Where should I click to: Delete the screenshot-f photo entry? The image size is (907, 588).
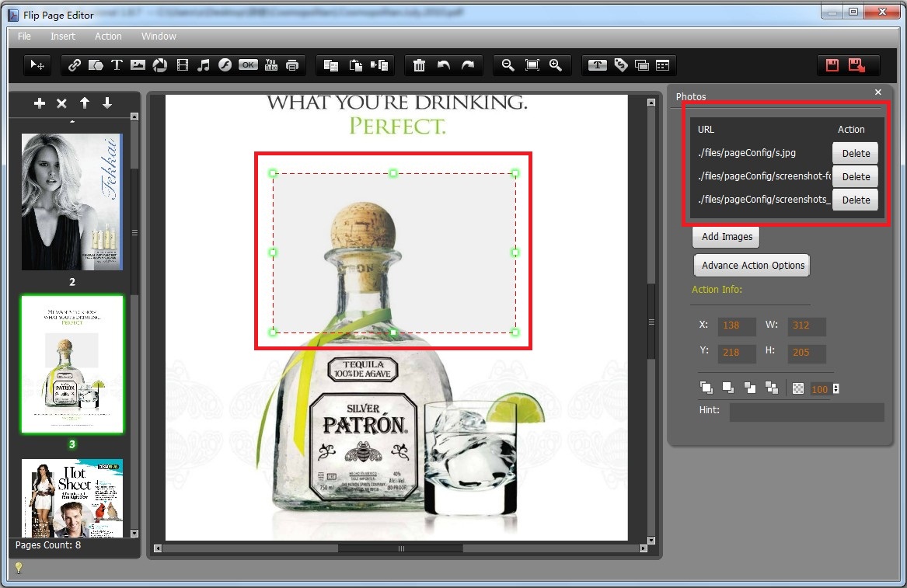tap(856, 176)
